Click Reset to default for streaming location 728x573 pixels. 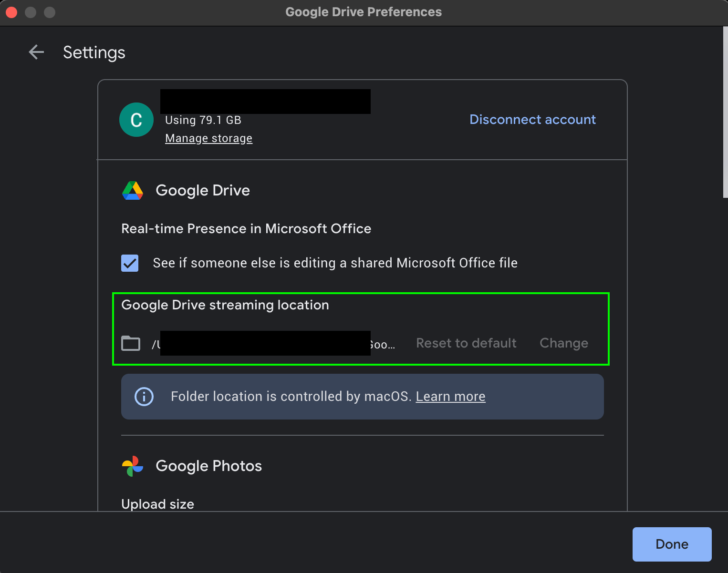pyautogui.click(x=466, y=343)
